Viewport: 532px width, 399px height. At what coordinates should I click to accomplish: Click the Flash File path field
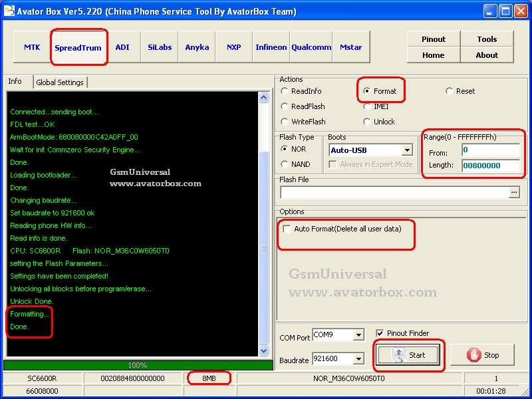coord(394,192)
